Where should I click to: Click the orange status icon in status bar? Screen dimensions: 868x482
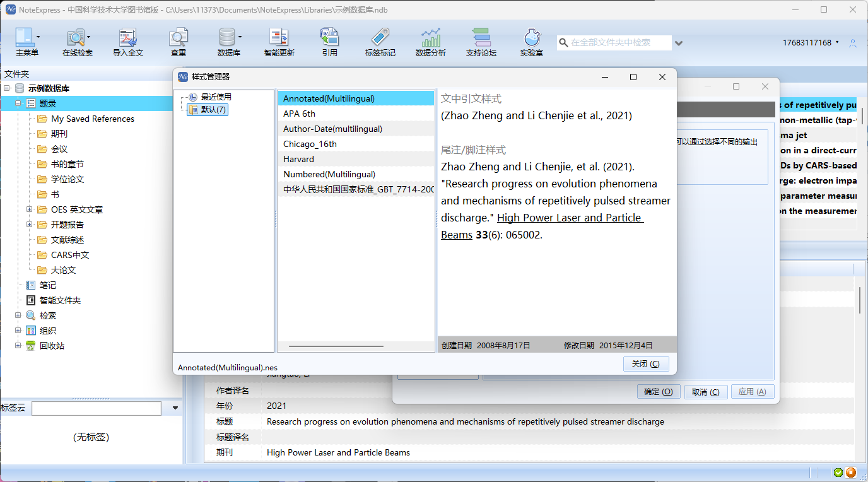(850, 473)
